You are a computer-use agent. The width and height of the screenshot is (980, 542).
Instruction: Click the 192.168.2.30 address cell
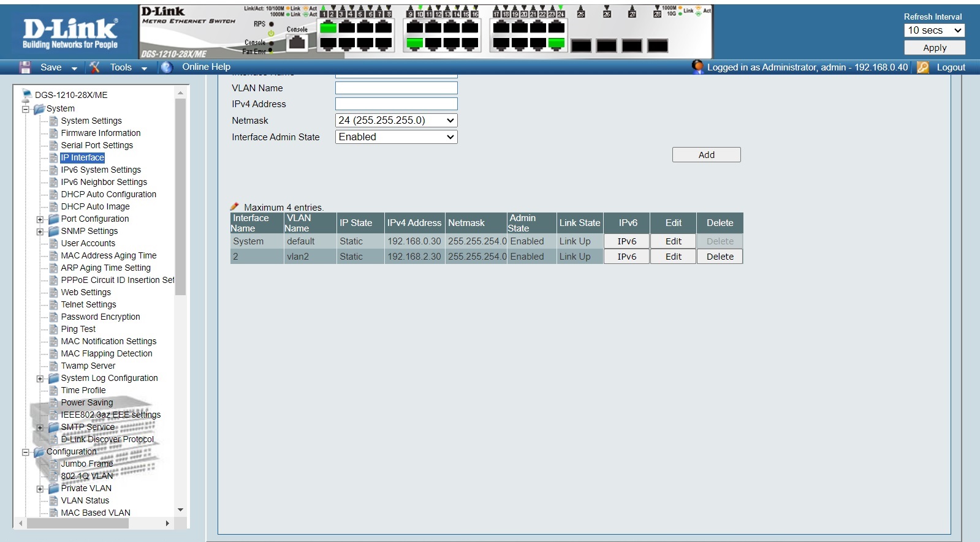point(414,257)
